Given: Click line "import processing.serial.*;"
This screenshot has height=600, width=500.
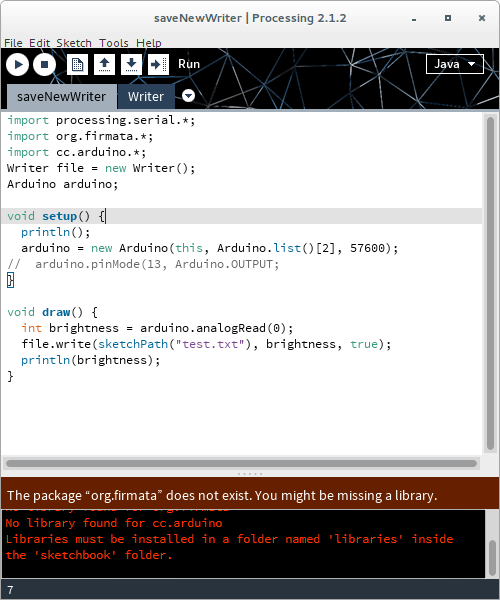Looking at the screenshot, I should (101, 120).
